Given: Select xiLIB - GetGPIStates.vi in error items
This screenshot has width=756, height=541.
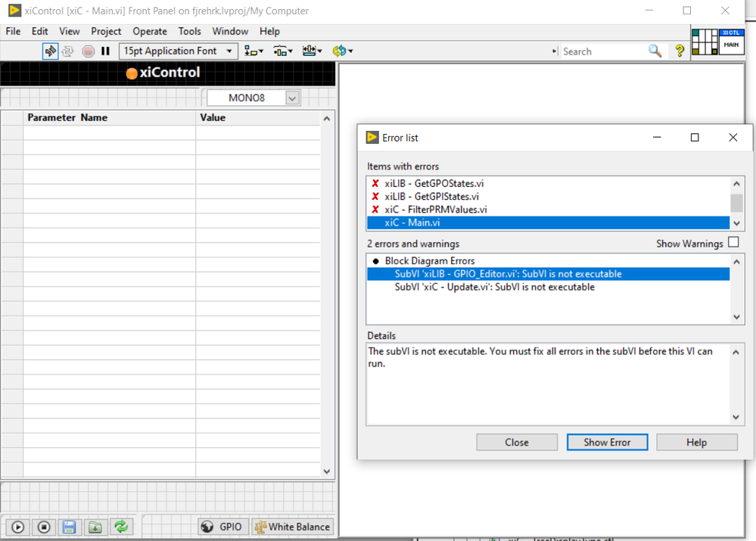Looking at the screenshot, I should click(548, 196).
